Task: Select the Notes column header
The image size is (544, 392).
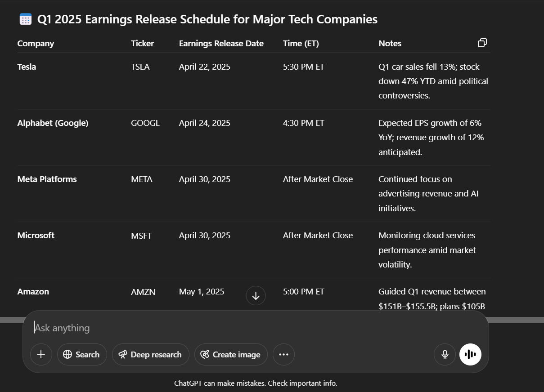Action: coord(390,44)
